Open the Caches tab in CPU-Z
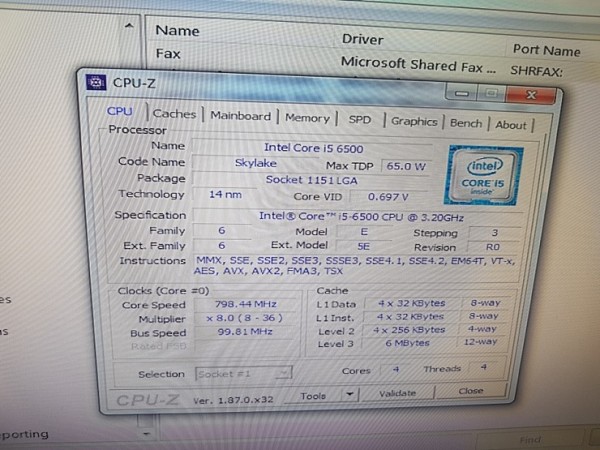 point(174,114)
